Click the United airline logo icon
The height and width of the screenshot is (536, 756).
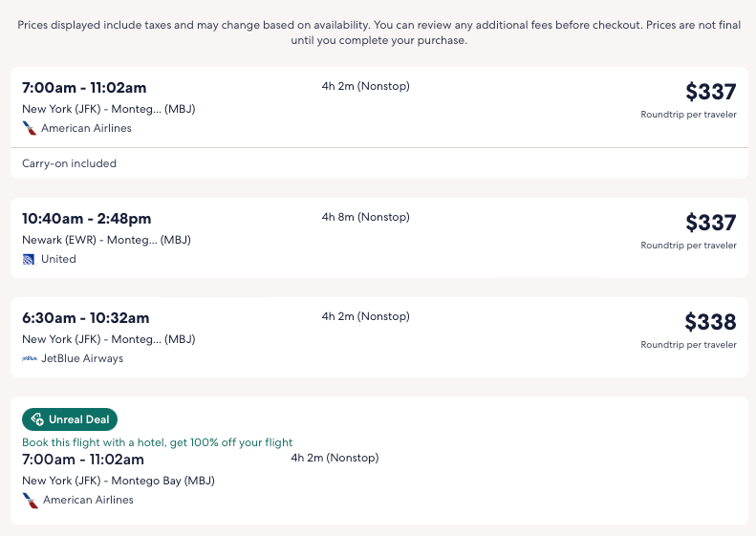(29, 259)
